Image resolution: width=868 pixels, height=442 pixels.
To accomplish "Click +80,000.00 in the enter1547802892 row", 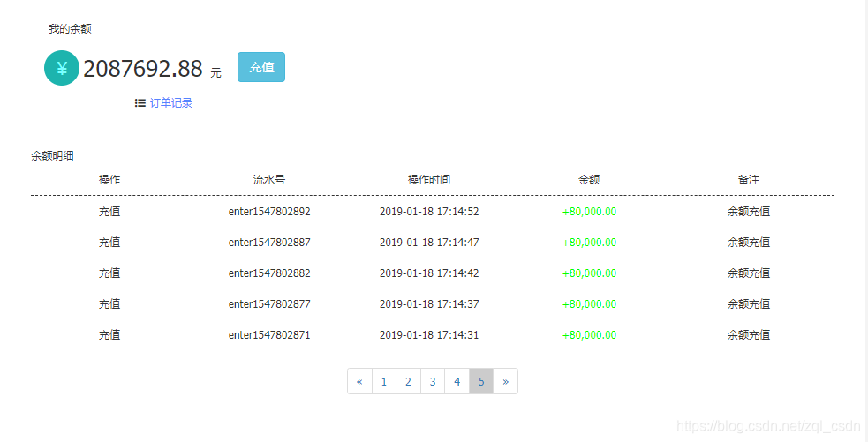I will (x=589, y=212).
